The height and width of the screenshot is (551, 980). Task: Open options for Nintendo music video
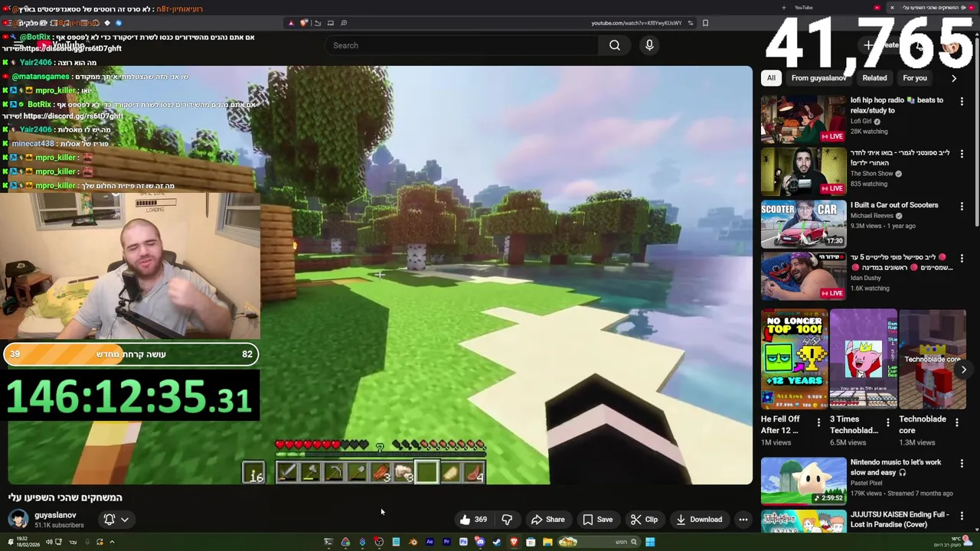(962, 464)
